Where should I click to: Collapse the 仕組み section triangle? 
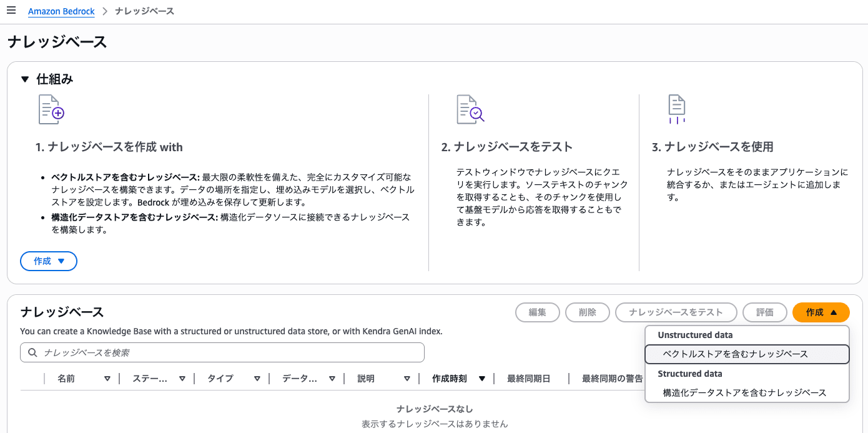point(25,79)
